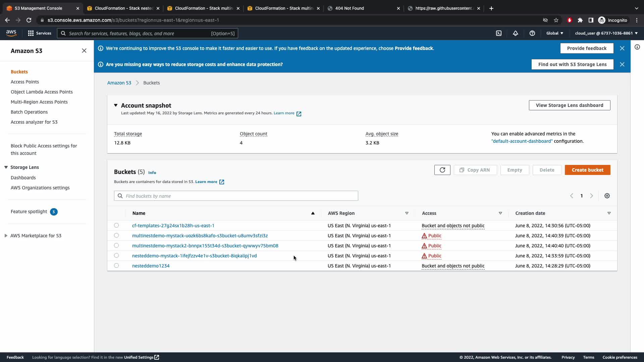The image size is (644, 362).
Task: Dismiss the Storage Lens banner
Action: [x=622, y=64]
